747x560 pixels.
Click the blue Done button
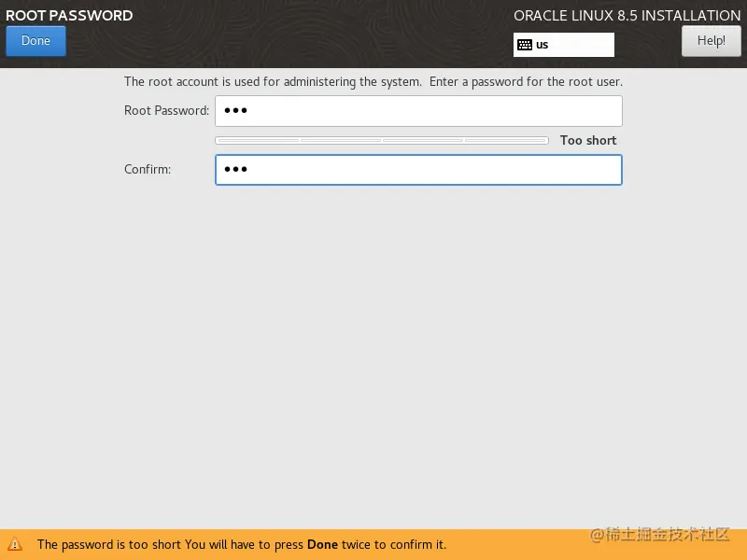pyautogui.click(x=35, y=41)
